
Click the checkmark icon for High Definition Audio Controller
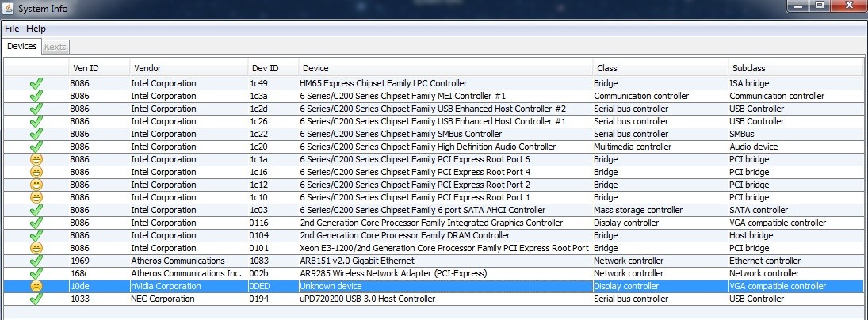(x=36, y=147)
